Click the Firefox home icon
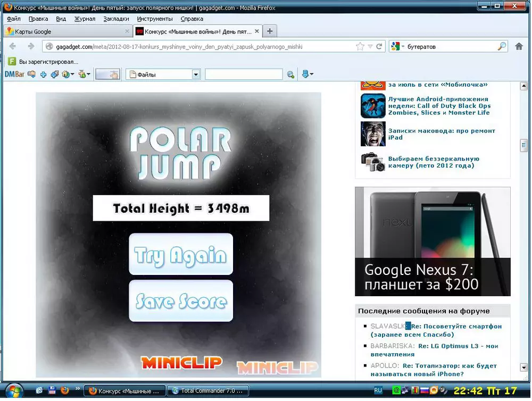 coord(519,46)
